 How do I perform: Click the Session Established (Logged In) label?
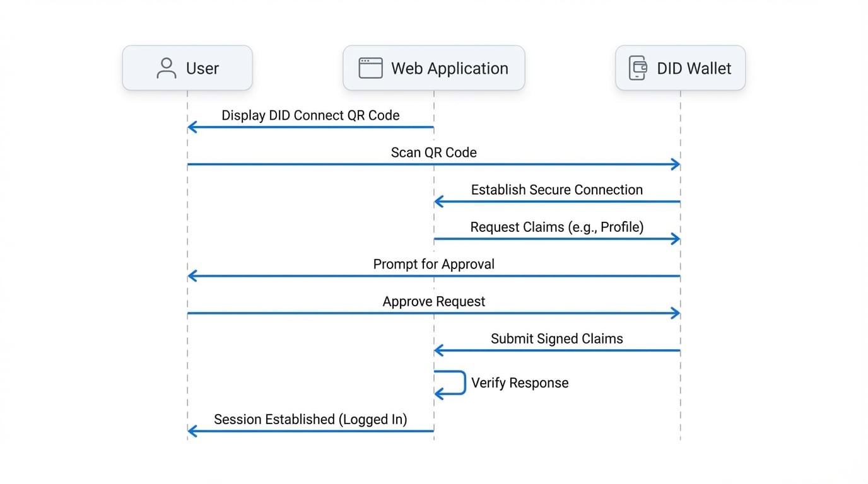[310, 419]
